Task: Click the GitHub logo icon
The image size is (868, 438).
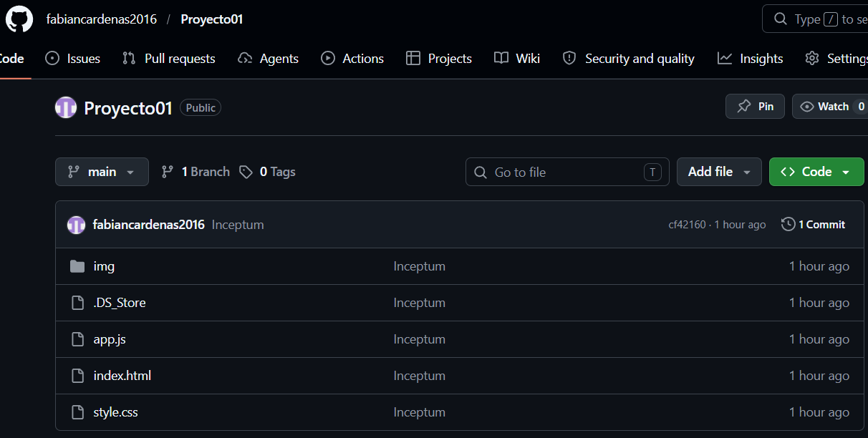Action: (19, 19)
